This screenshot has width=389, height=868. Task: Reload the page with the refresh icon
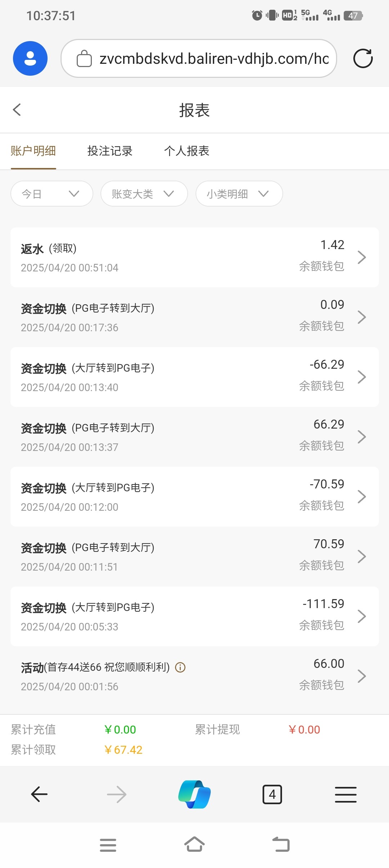click(x=363, y=58)
